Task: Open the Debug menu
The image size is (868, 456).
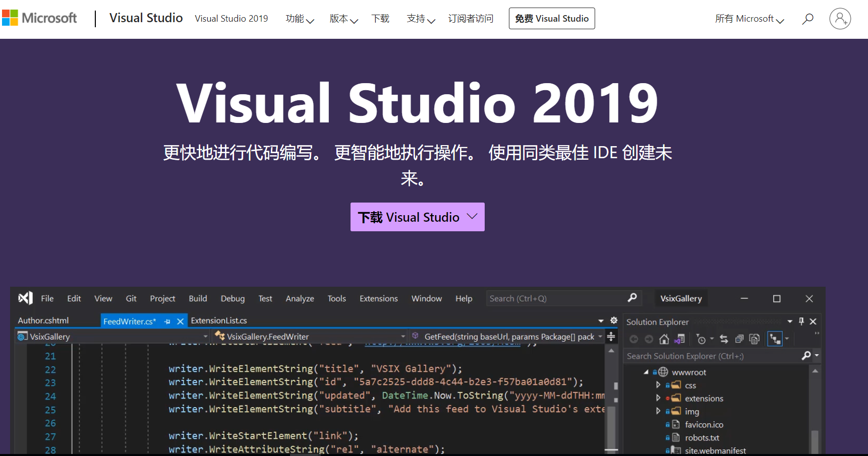Action: tap(233, 299)
